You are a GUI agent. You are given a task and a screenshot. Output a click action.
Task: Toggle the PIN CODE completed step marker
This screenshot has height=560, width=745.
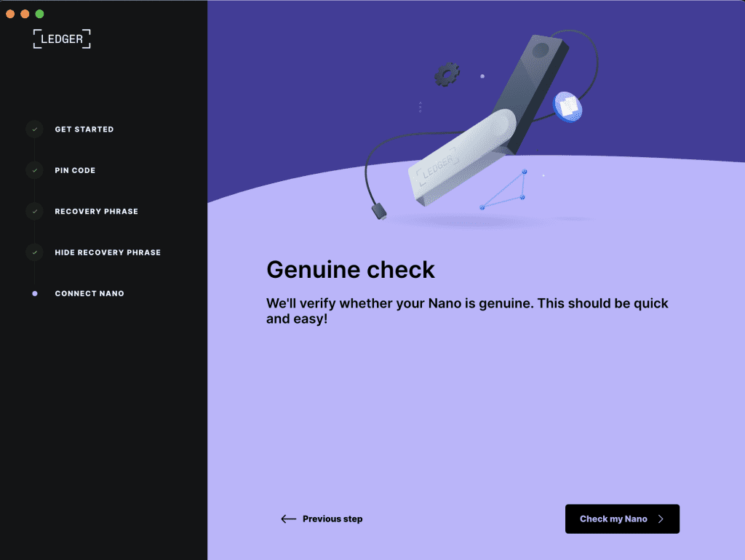coord(34,170)
